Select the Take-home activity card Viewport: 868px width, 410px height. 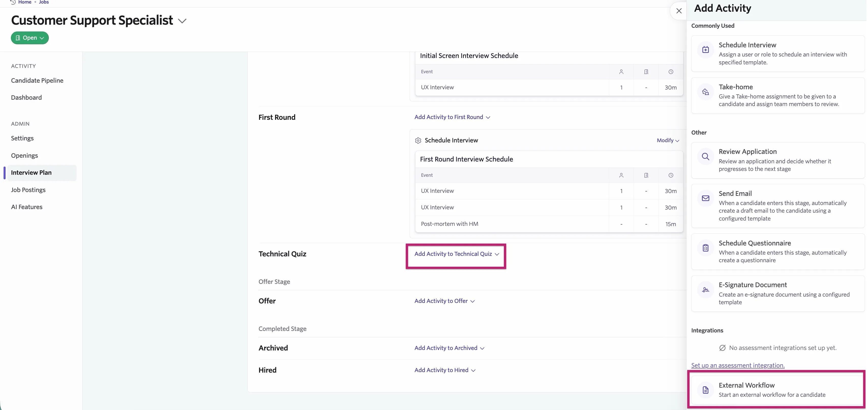tap(778, 95)
